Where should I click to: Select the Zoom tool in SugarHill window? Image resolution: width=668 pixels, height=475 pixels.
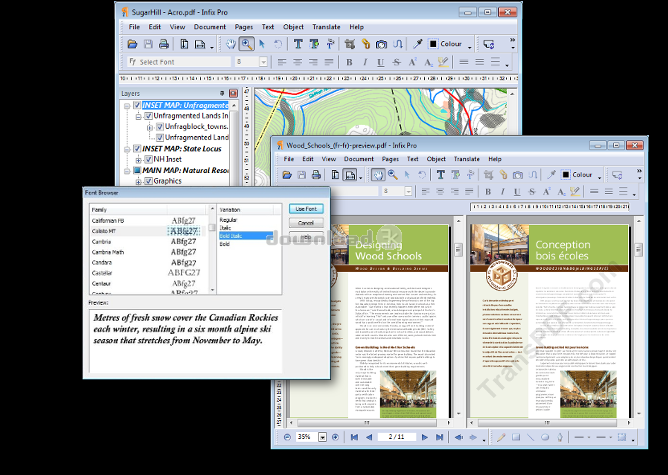pyautogui.click(x=246, y=44)
